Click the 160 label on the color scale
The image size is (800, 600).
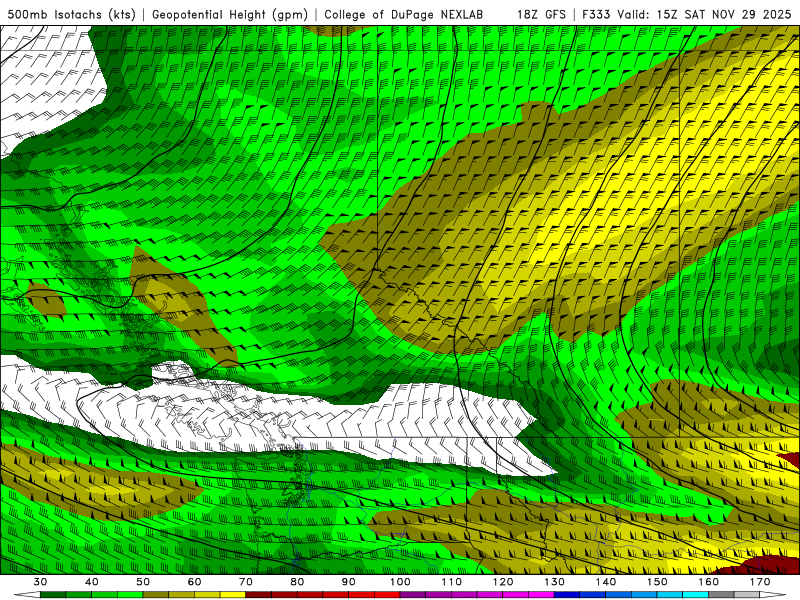708,582
